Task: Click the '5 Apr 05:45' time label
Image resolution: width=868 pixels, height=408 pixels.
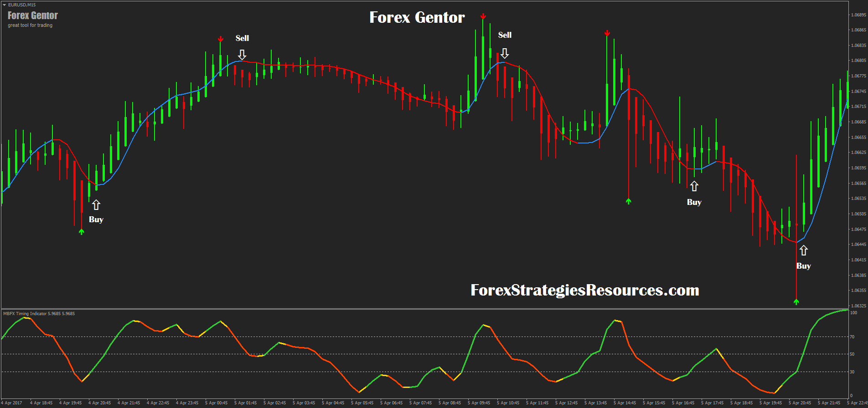Action: [362, 403]
